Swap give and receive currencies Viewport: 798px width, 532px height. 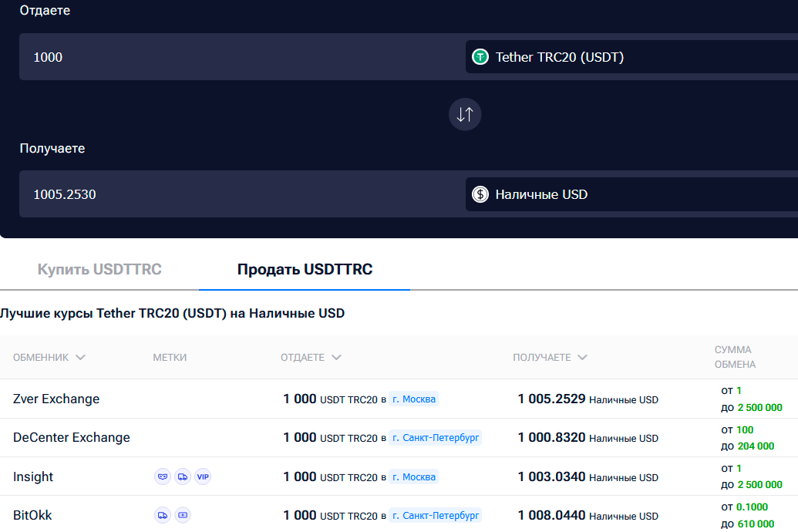tap(465, 114)
